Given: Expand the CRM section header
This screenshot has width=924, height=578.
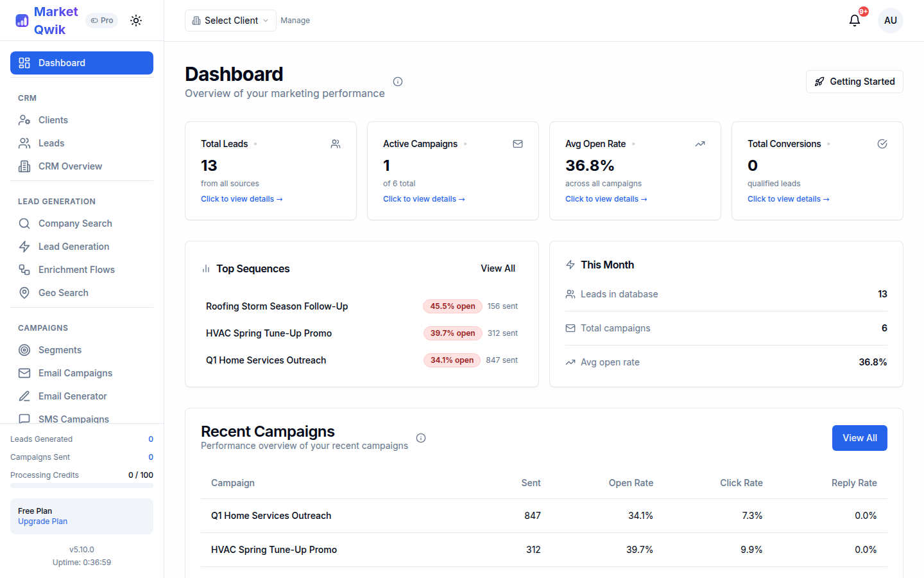Looking at the screenshot, I should [27, 98].
